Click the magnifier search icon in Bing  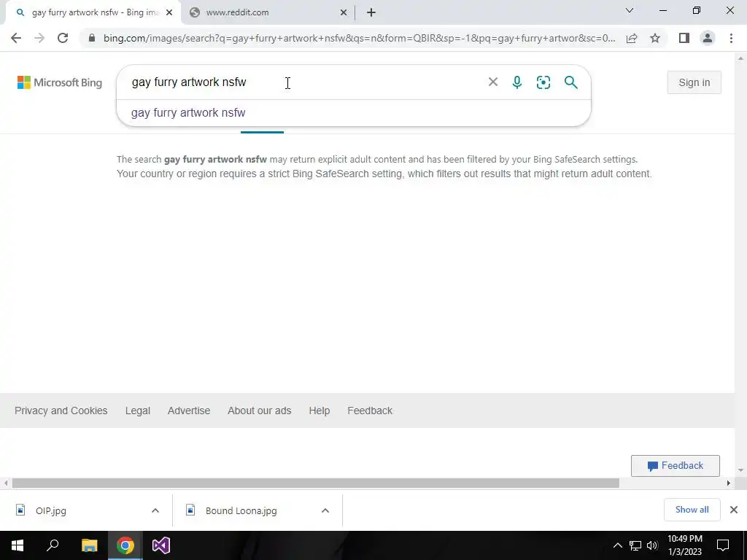(x=570, y=82)
